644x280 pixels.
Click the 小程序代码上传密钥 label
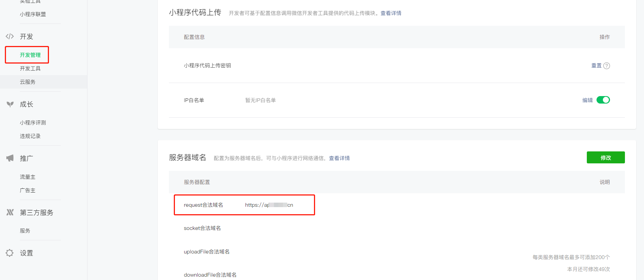coord(207,65)
